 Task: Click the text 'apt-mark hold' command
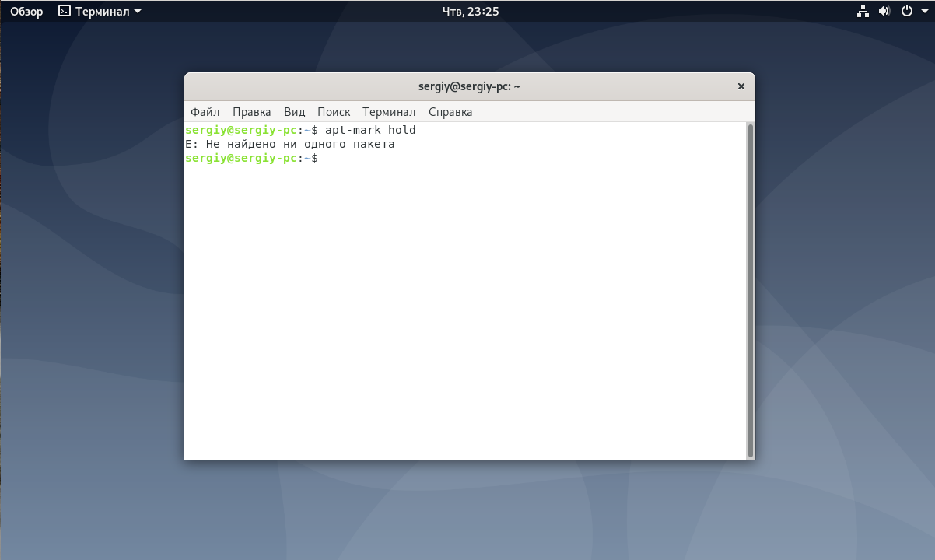370,130
